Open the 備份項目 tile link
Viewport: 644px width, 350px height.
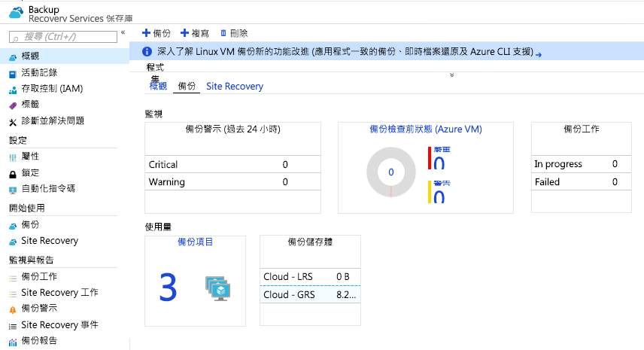point(195,242)
